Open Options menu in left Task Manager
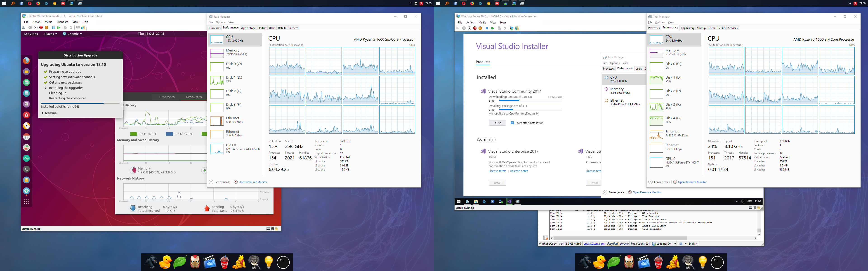The width and height of the screenshot is (868, 271). pyautogui.click(x=221, y=22)
